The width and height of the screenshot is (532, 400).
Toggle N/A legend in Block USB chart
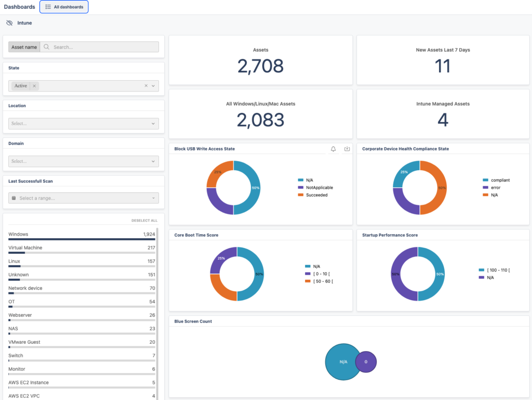(305, 180)
